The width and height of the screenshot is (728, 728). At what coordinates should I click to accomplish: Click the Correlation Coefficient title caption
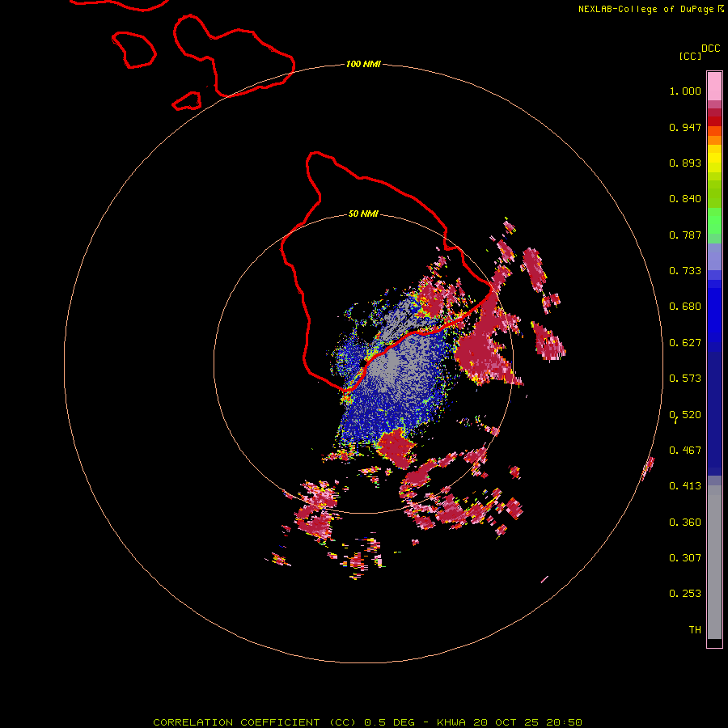[x=367, y=722]
